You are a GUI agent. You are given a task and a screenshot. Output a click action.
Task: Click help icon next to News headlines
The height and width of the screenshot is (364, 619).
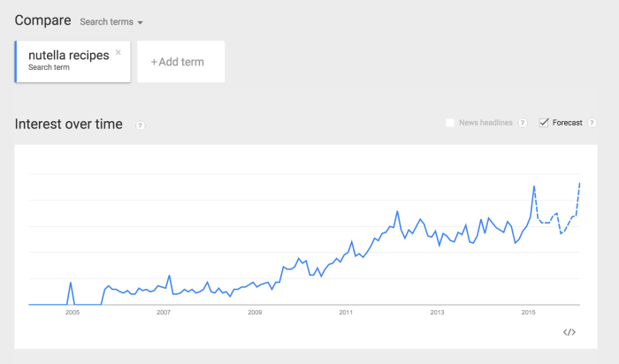coord(523,123)
